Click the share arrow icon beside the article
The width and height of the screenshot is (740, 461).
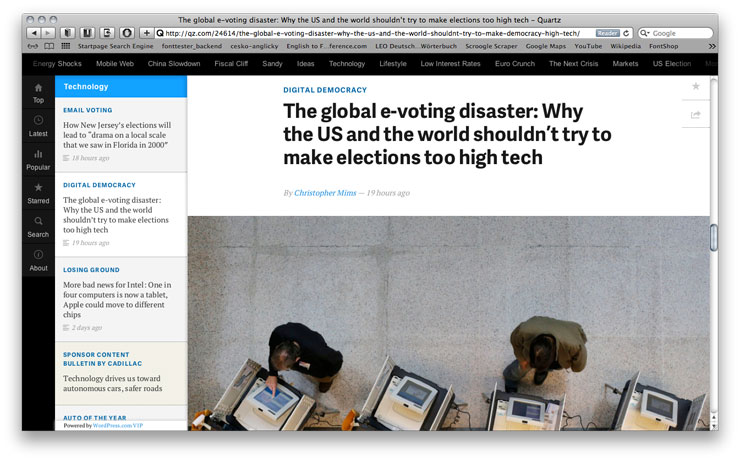point(695,115)
